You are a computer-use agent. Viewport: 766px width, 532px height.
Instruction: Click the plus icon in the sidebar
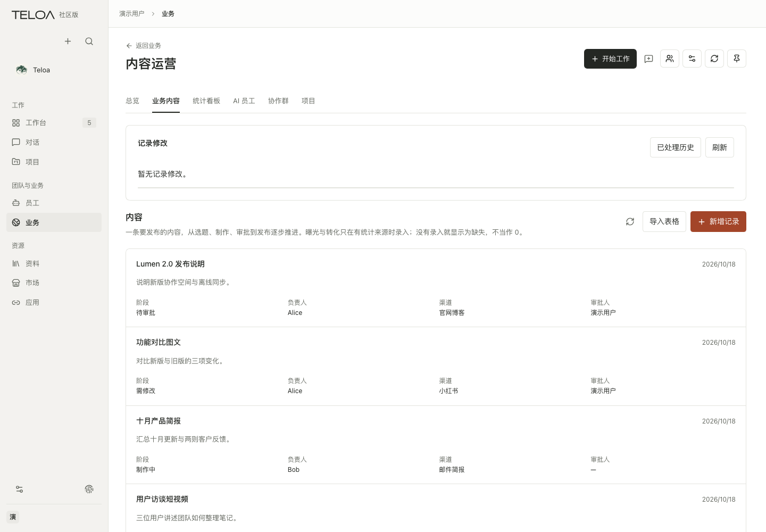[68, 41]
